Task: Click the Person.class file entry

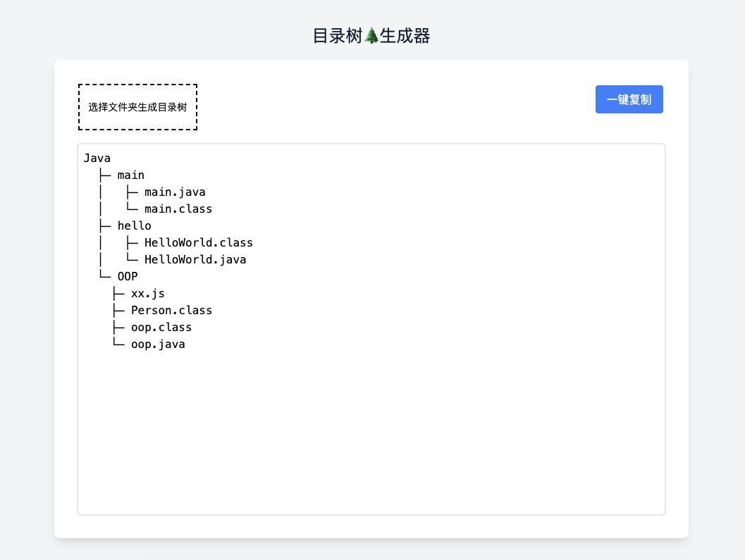Action: click(171, 310)
